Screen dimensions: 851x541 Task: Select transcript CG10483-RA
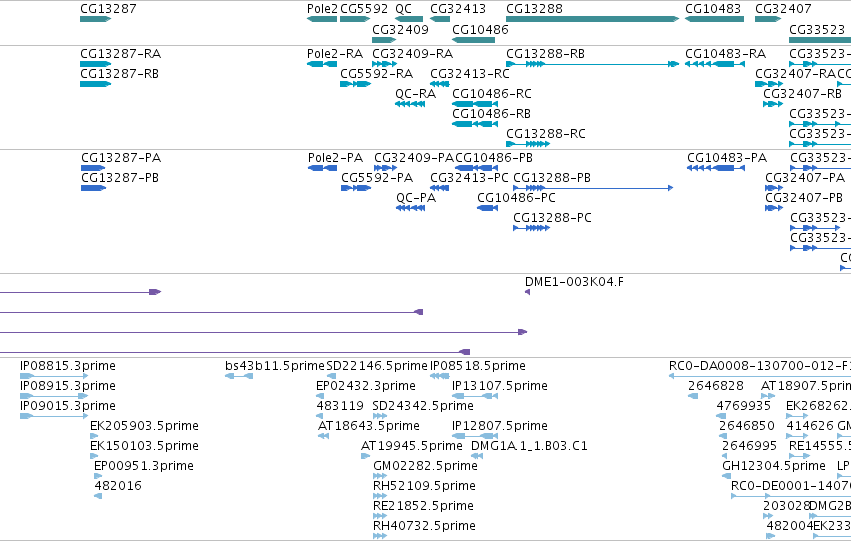tap(714, 64)
